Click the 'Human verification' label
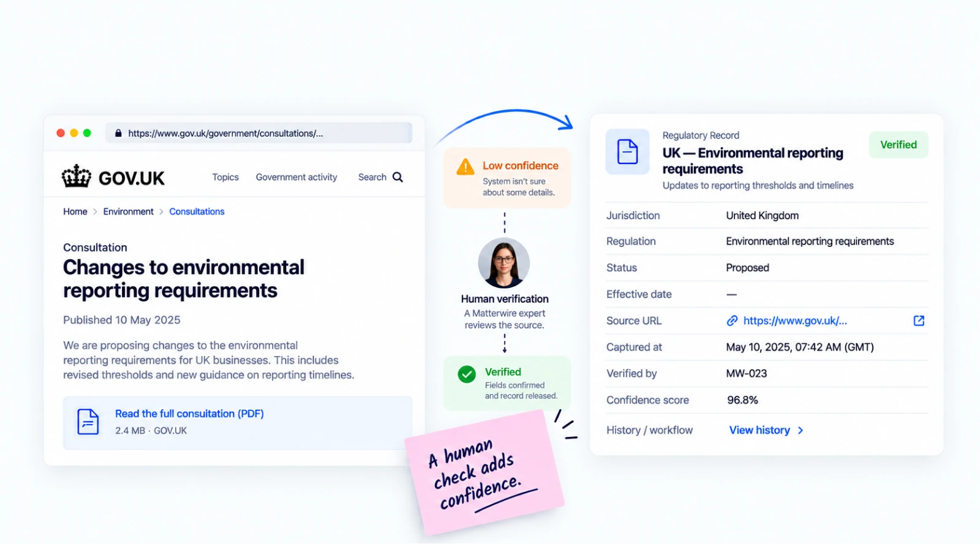This screenshot has height=544, width=980. 505,299
